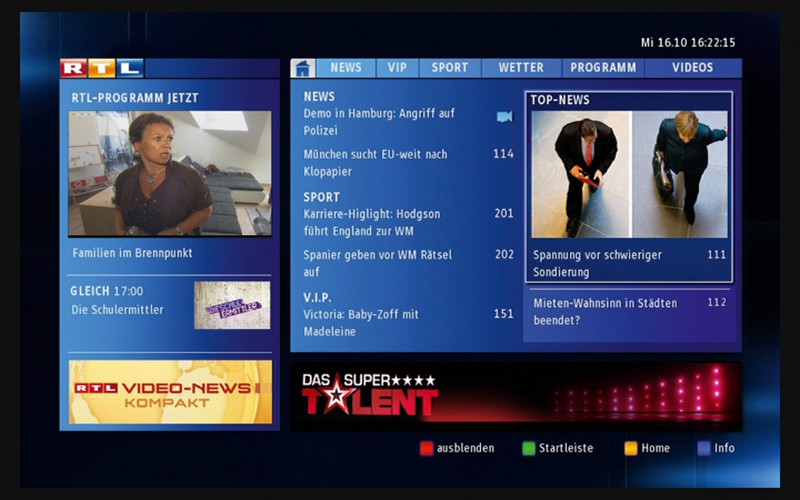Open article Spanier geben vor WM Rätsel auf
The image size is (800, 500).
(378, 263)
